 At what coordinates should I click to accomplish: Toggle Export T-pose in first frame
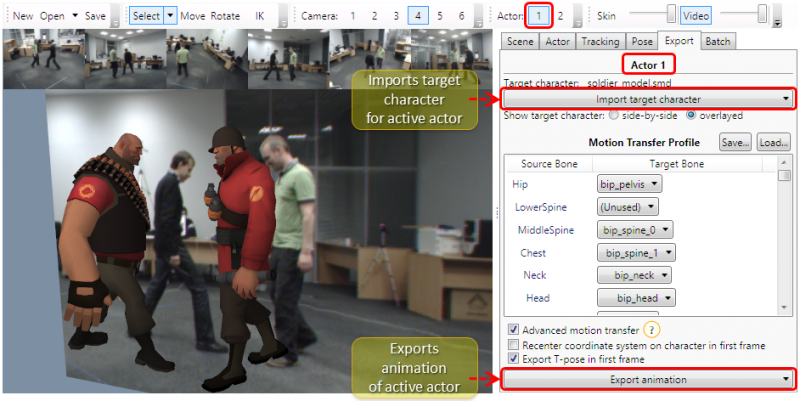pyautogui.click(x=514, y=359)
